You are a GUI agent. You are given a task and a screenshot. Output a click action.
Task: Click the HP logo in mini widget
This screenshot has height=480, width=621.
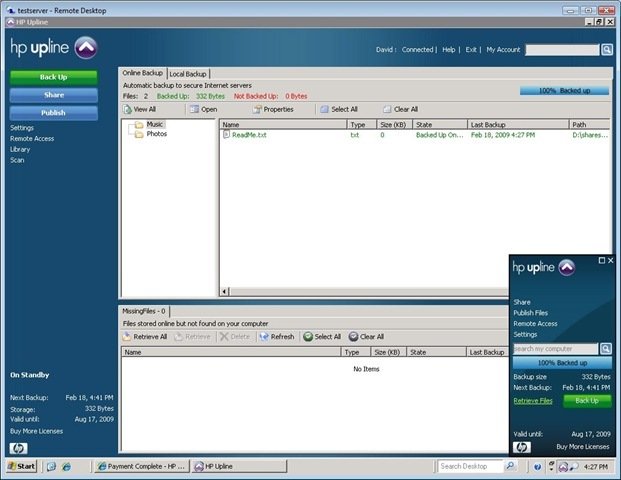click(x=522, y=447)
